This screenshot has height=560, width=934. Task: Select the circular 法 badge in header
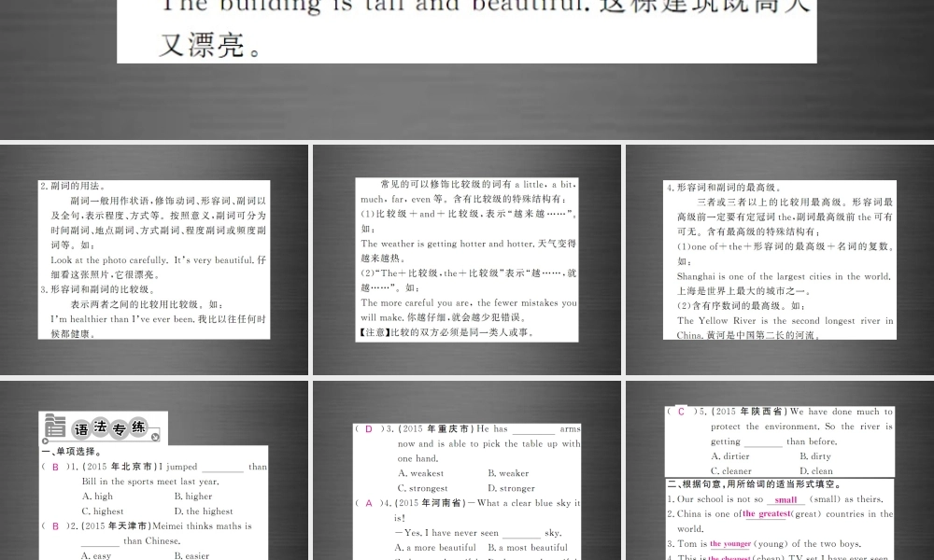pos(101,426)
